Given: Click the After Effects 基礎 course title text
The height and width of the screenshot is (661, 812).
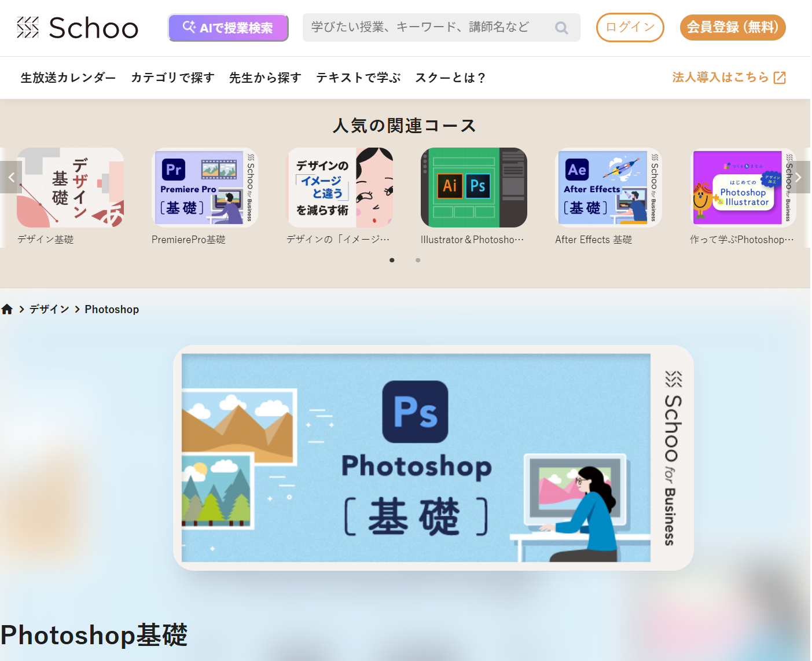Looking at the screenshot, I should click(594, 240).
